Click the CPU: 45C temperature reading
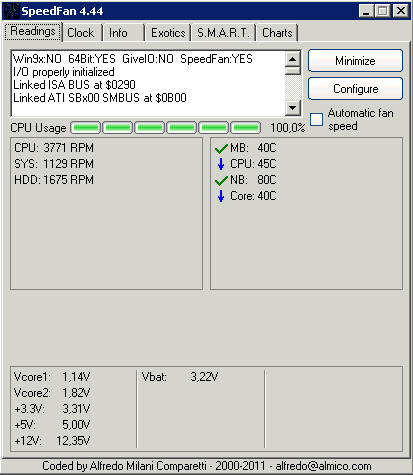Viewport: 413px width, 475px height. click(253, 164)
